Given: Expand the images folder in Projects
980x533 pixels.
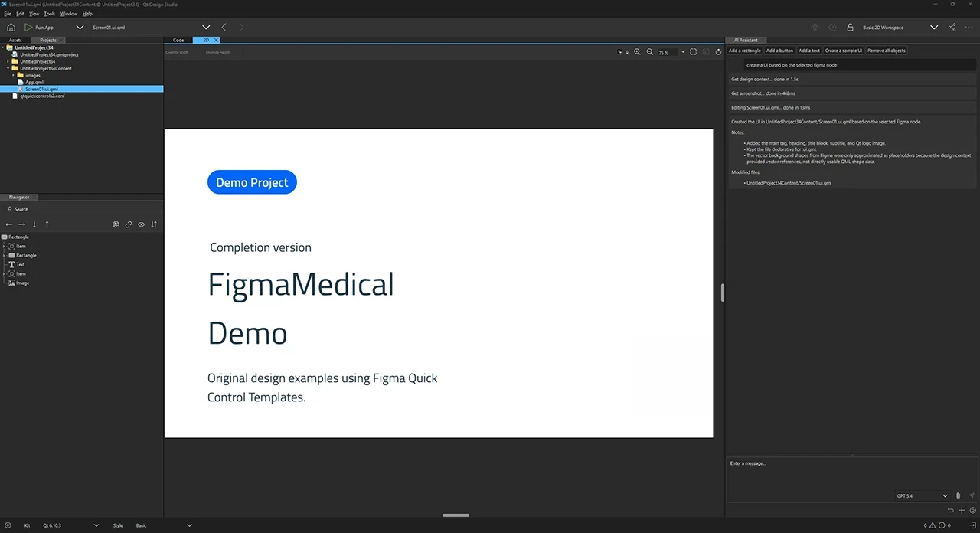Looking at the screenshot, I should pyautogui.click(x=13, y=75).
